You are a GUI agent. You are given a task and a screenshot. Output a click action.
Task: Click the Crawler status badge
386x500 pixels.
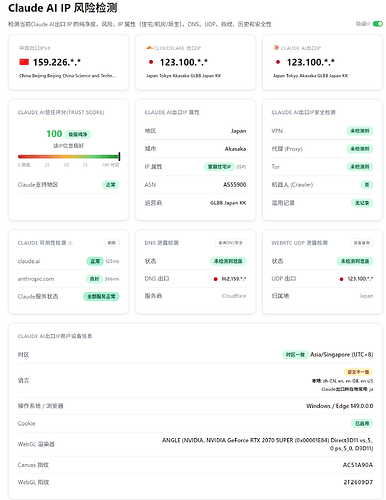tap(367, 185)
